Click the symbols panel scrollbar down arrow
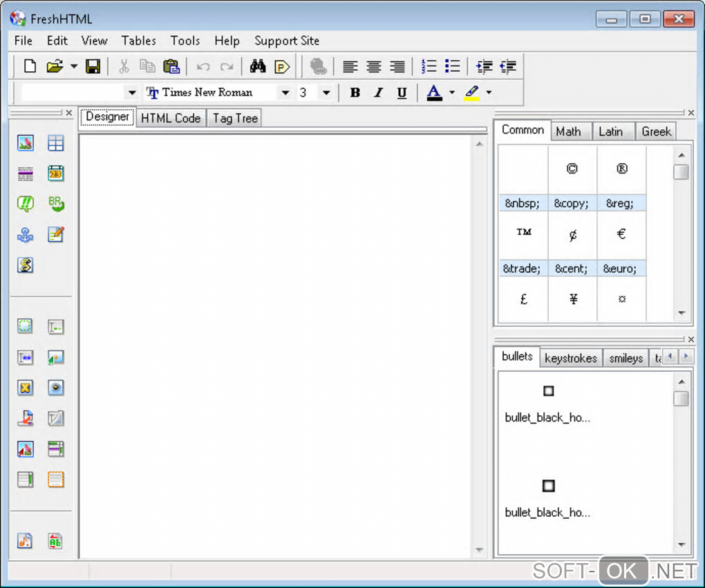 click(681, 313)
